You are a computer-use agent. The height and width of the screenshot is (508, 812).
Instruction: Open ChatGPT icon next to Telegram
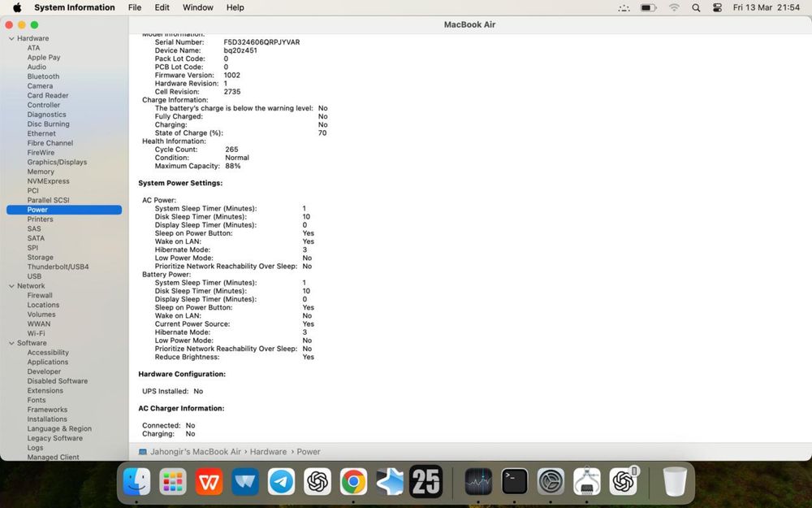point(317,481)
